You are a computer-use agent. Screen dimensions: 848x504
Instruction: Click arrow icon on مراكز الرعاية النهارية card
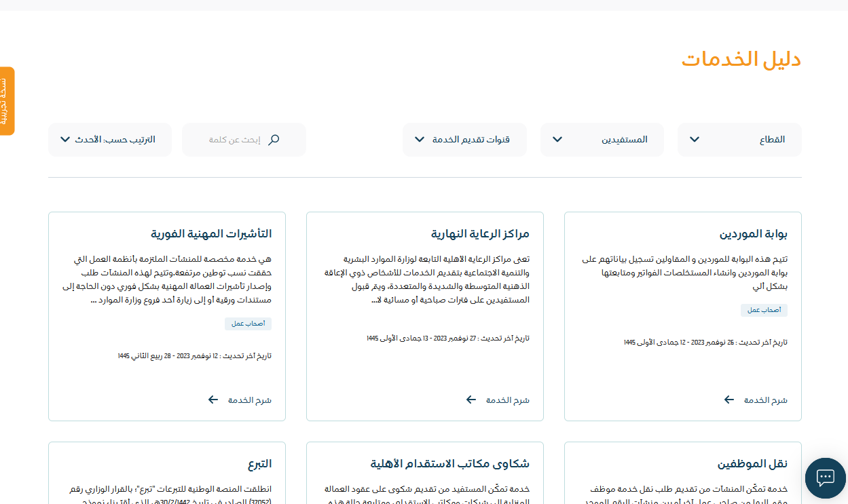click(471, 400)
